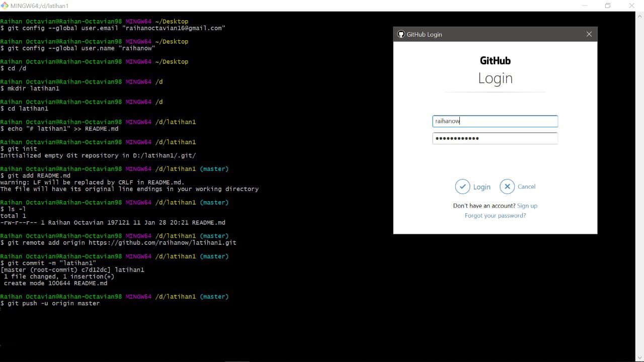This screenshot has height=362, width=644.
Task: Click the Git Bash icon in MINGW64 title bar
Action: click(x=5, y=6)
